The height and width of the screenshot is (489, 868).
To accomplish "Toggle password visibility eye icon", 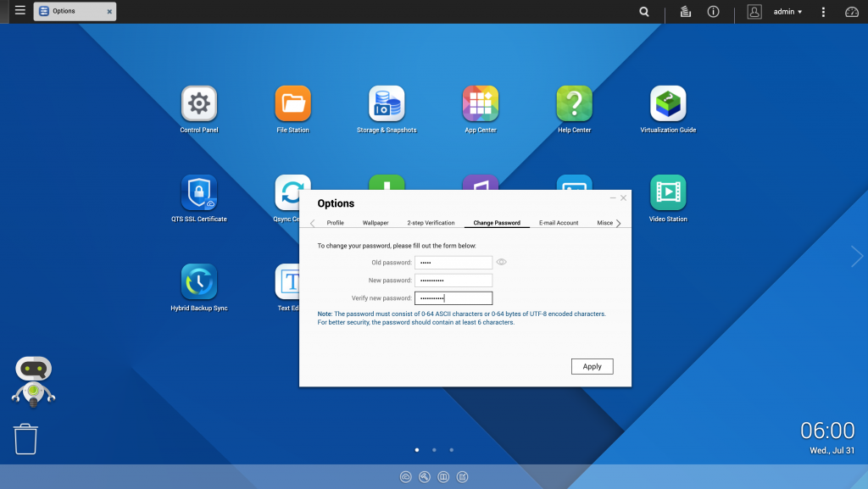I will pos(501,263).
